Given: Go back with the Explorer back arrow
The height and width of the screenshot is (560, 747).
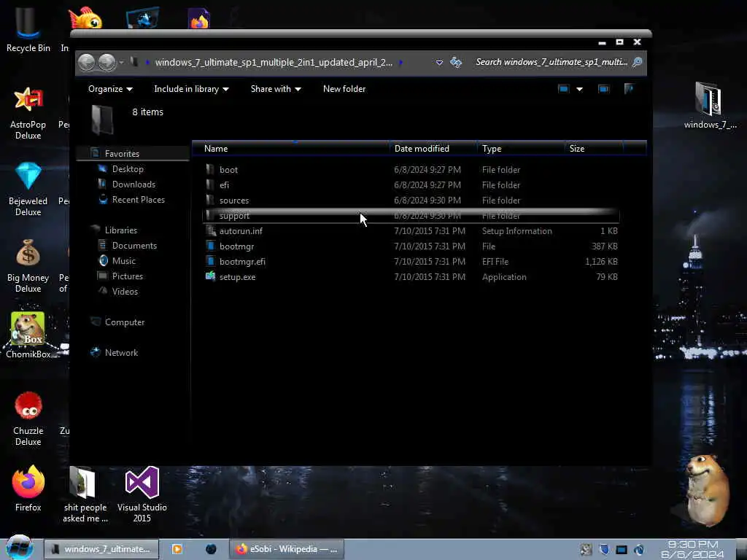Looking at the screenshot, I should (87, 63).
